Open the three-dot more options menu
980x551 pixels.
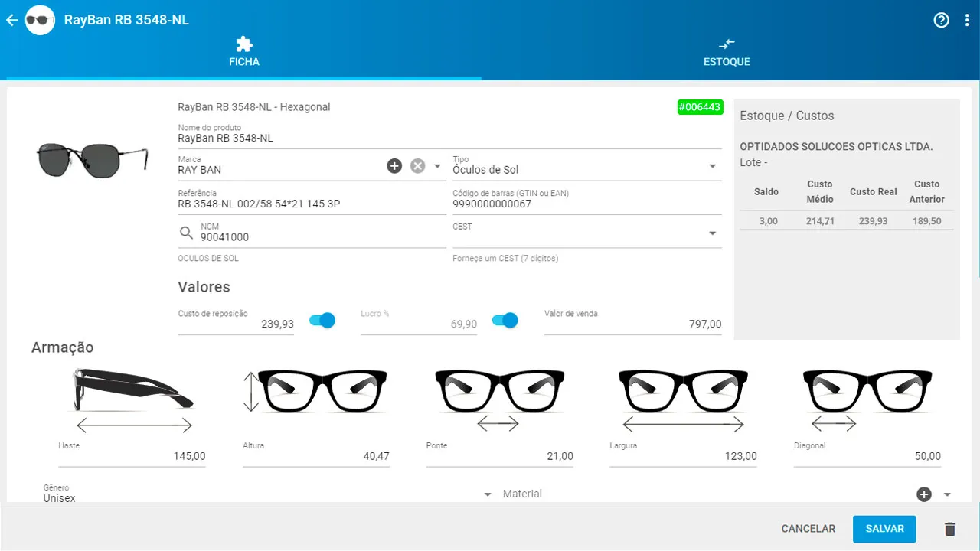pyautogui.click(x=967, y=20)
